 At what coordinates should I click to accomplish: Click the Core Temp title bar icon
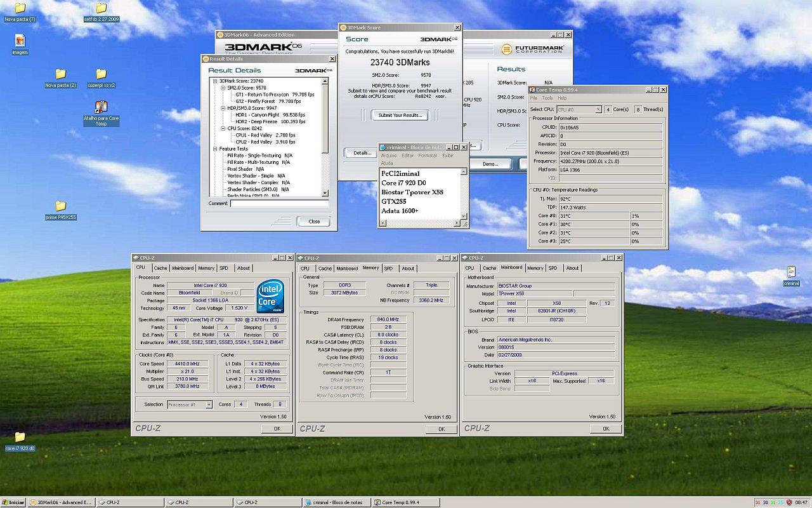532,90
